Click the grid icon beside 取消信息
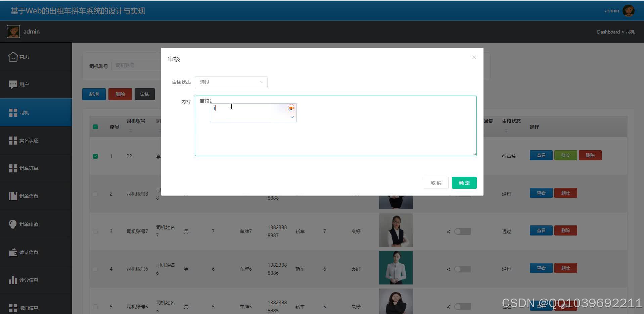644x314 pixels. coord(13,308)
